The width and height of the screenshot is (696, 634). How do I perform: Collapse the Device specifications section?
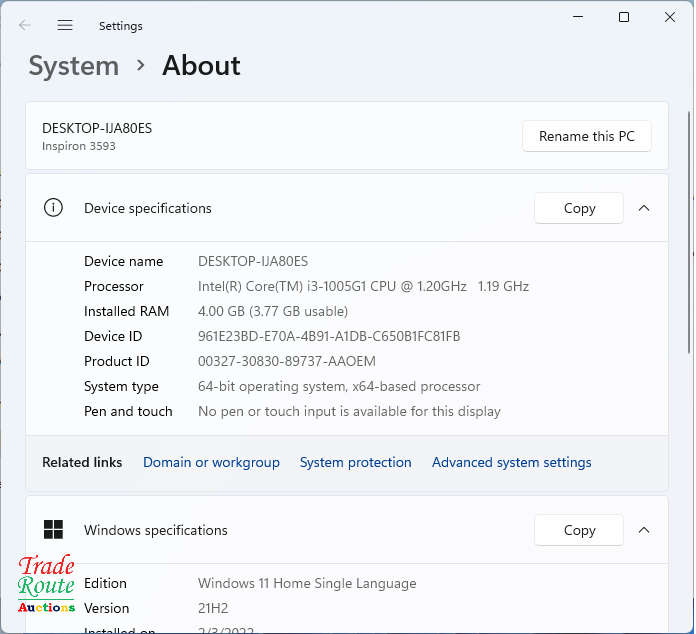644,208
